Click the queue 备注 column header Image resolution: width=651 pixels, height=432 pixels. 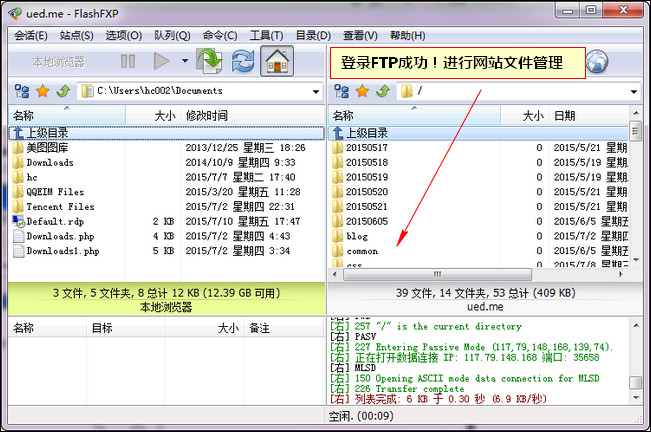click(x=284, y=328)
